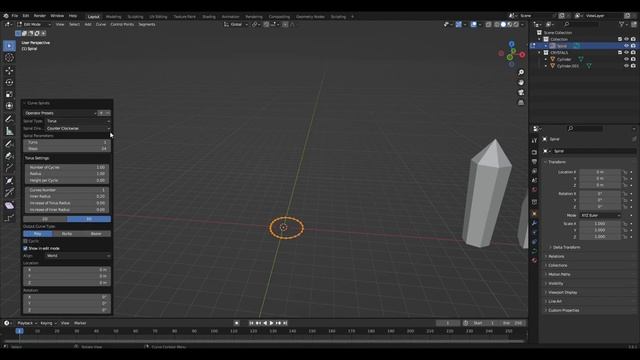The width and height of the screenshot is (640, 360).
Task: Select the Select Box tool in toolbar
Action: click(x=9, y=46)
